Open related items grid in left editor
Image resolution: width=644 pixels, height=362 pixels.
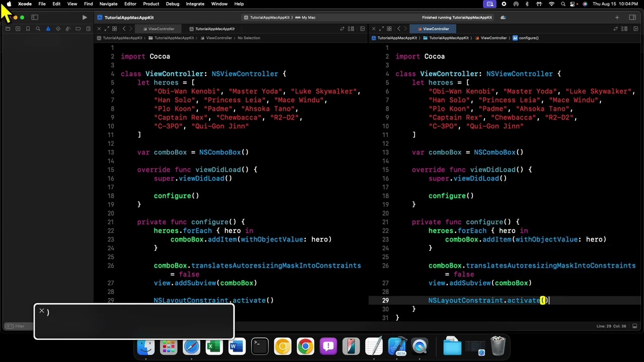[x=114, y=29]
